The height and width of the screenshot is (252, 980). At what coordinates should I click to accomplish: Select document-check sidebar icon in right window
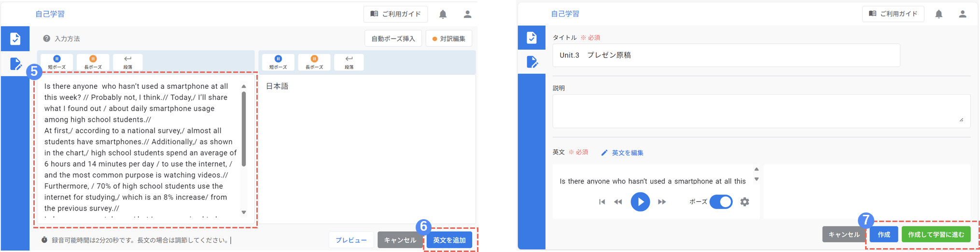click(532, 38)
